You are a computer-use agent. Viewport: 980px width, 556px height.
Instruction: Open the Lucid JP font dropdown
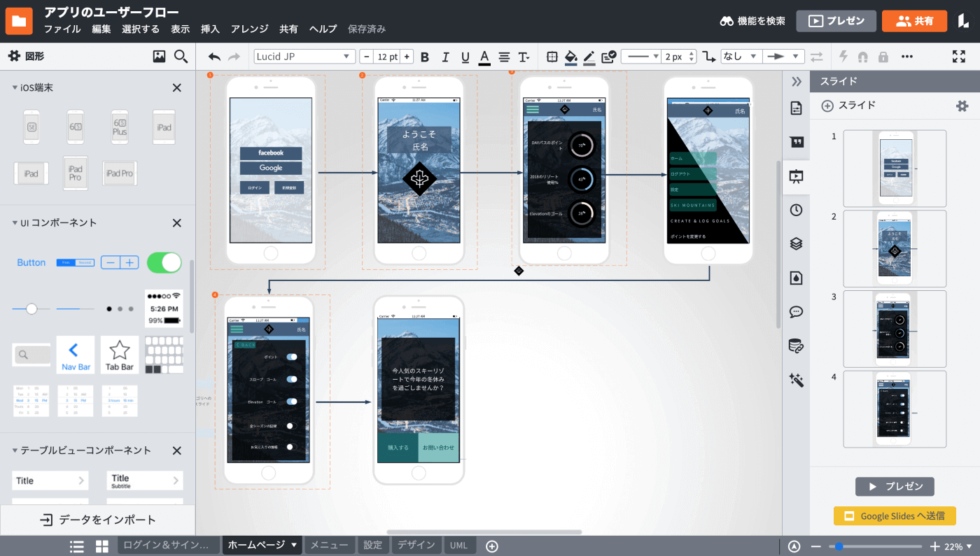tap(304, 57)
